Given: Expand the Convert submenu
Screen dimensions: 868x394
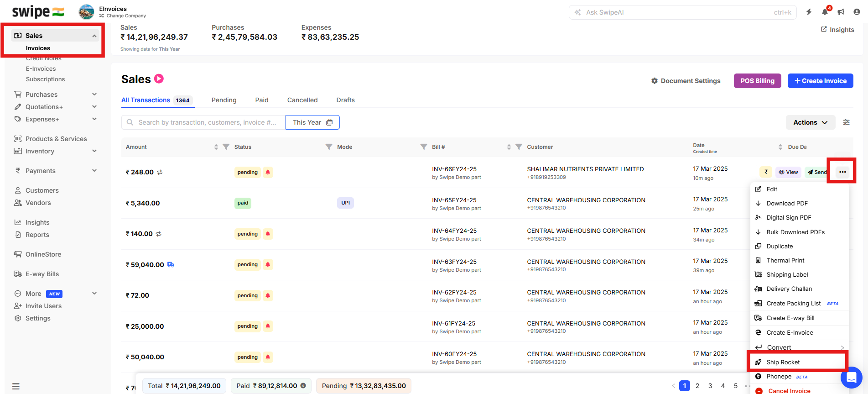Looking at the screenshot, I should click(799, 347).
